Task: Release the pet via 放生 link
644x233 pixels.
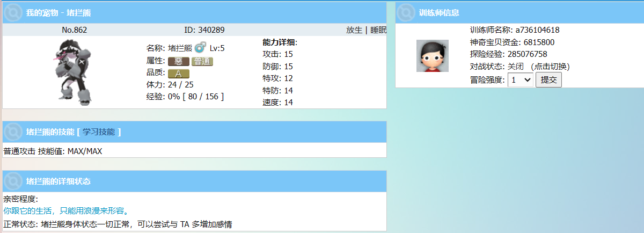Action: [354, 30]
